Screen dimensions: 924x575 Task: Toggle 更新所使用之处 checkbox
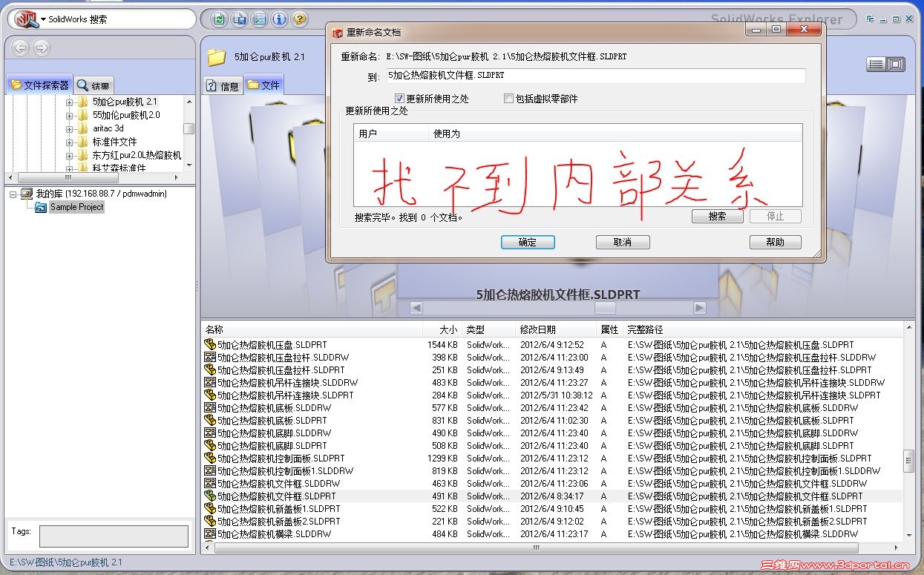click(399, 98)
